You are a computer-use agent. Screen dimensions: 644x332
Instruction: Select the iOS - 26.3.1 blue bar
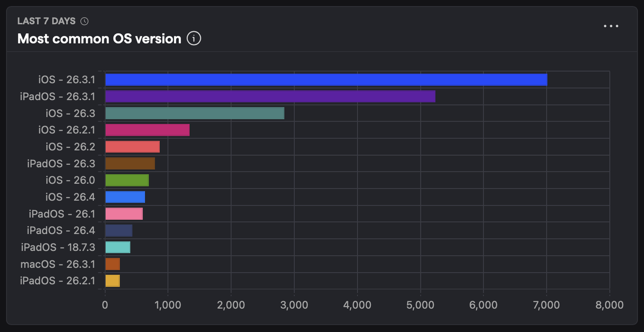(x=326, y=80)
